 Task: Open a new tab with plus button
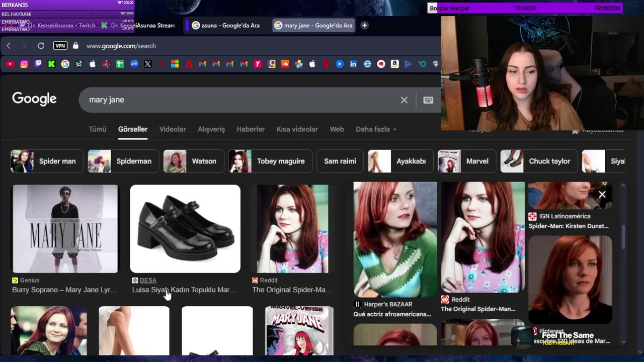click(x=364, y=25)
